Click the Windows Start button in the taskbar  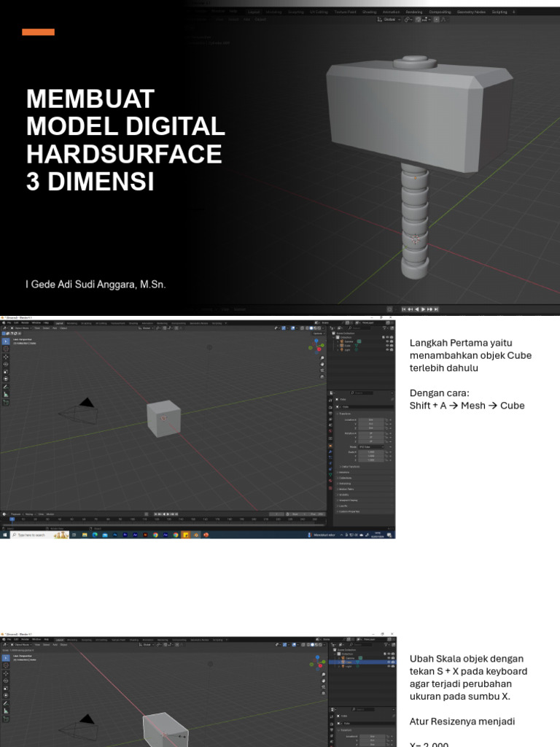tap(4, 535)
